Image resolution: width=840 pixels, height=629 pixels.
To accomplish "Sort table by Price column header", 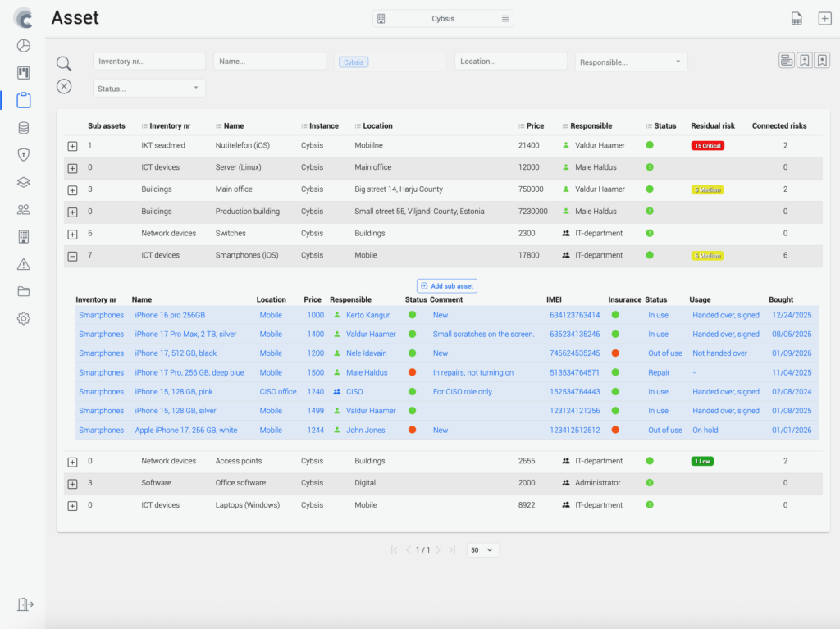I will pos(535,126).
